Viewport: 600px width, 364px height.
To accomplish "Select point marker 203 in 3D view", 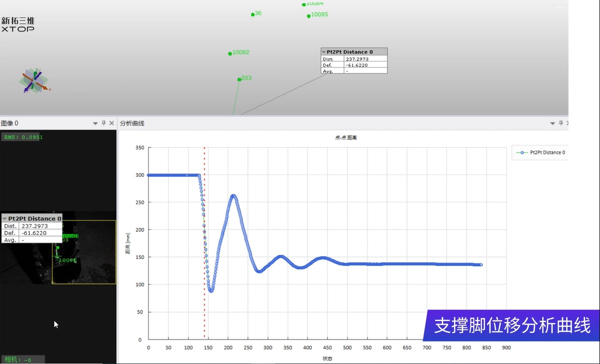I will (x=239, y=78).
